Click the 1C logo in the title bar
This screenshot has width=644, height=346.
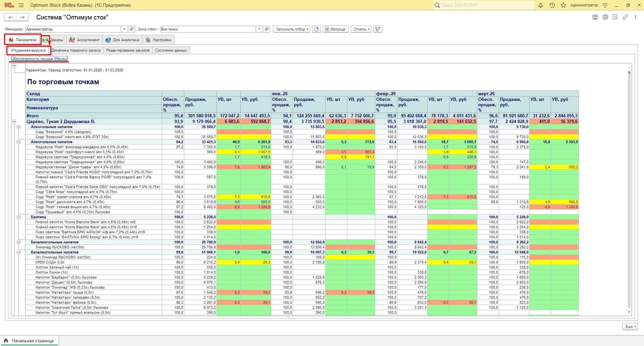coord(8,5)
